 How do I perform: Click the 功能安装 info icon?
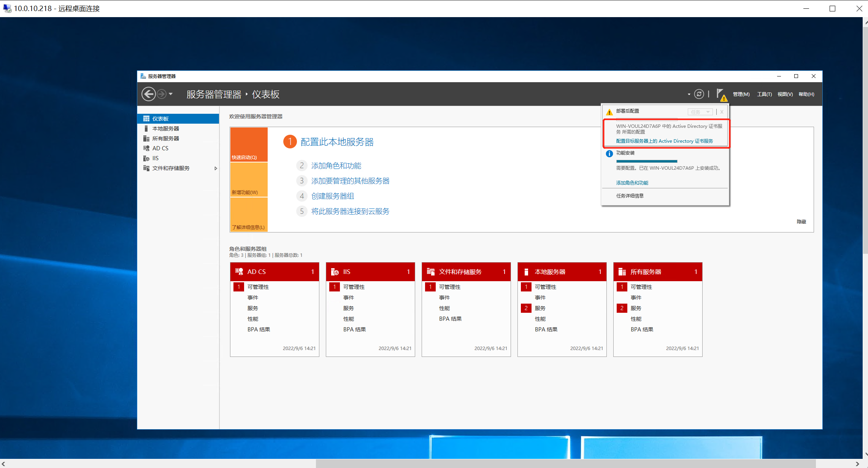tap(609, 154)
